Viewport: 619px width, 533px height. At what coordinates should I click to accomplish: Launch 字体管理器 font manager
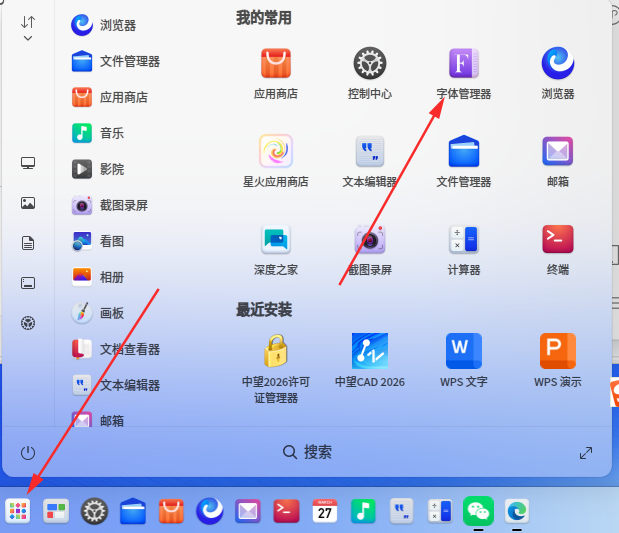click(x=463, y=73)
